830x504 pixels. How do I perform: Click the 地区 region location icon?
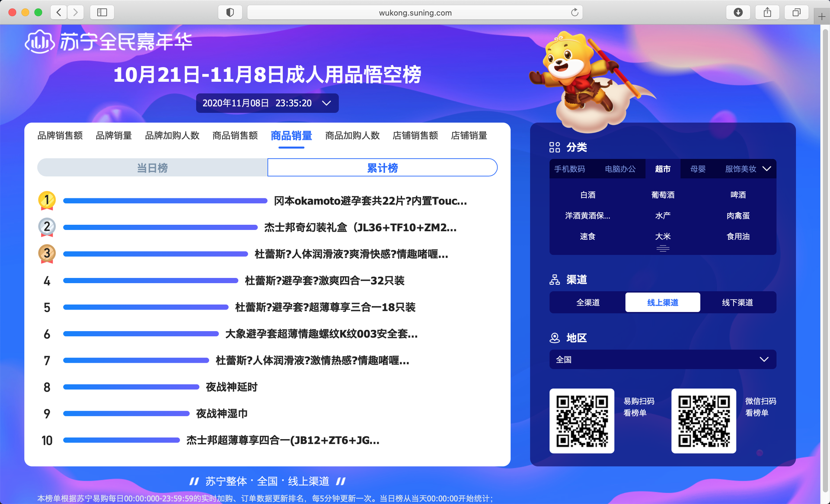pyautogui.click(x=555, y=338)
